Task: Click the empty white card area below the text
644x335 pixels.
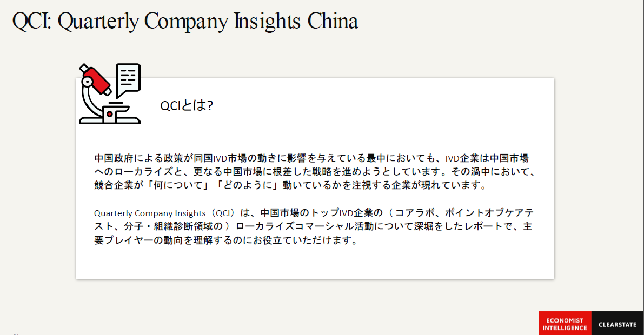Action: [315, 263]
